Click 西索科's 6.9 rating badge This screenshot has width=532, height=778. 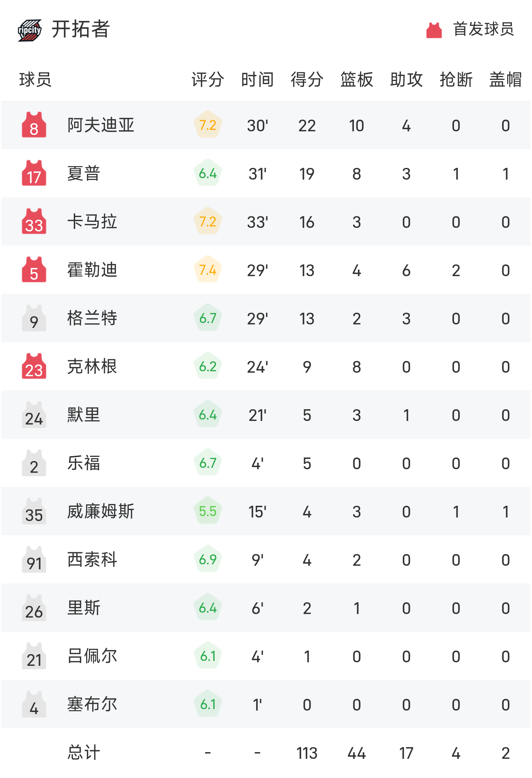tap(208, 559)
